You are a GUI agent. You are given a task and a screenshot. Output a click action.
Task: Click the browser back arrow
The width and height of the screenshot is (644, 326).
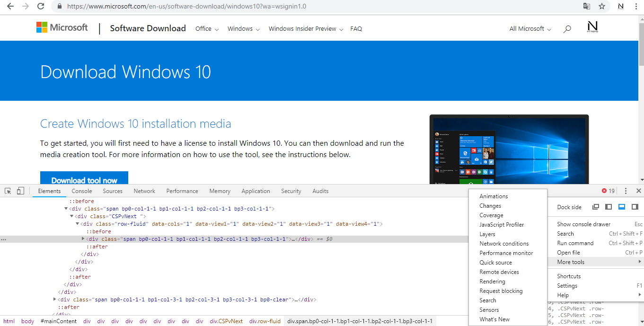click(10, 7)
